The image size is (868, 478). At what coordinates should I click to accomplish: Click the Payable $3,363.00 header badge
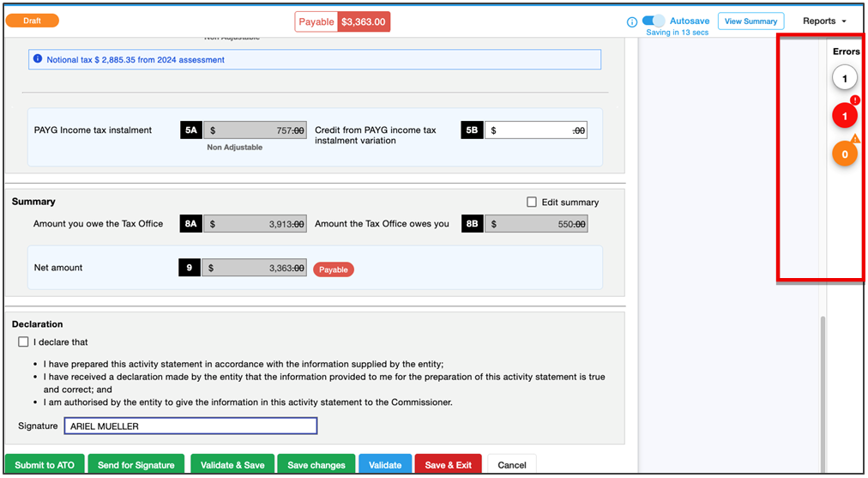(342, 22)
